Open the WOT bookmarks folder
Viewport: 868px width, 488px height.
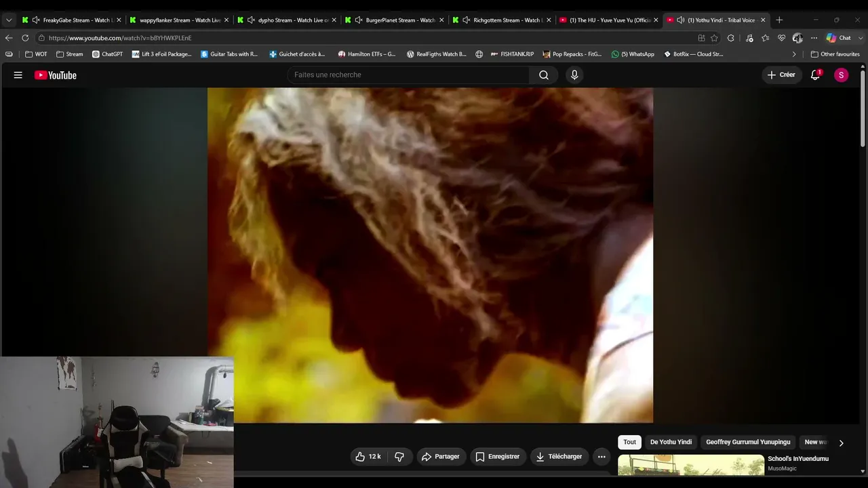pos(36,54)
